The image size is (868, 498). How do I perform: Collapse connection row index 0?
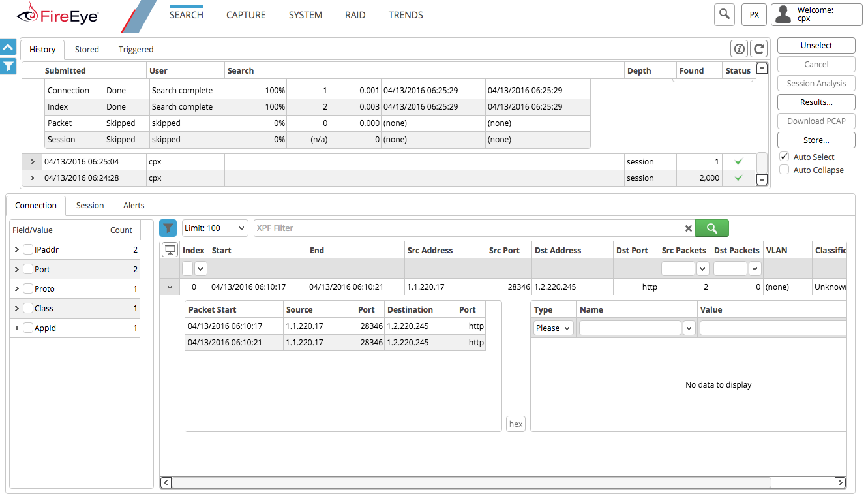tap(170, 287)
